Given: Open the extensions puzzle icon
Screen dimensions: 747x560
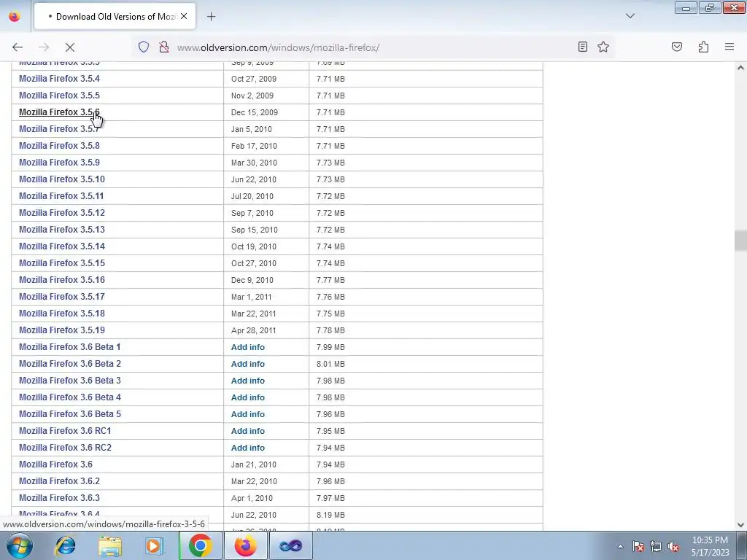Looking at the screenshot, I should (703, 47).
